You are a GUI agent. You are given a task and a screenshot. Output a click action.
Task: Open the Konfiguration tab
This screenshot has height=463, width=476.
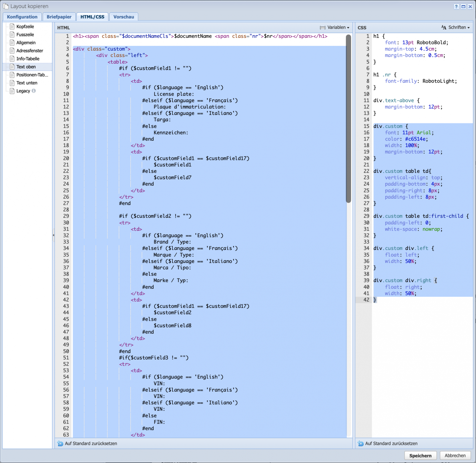click(x=22, y=16)
